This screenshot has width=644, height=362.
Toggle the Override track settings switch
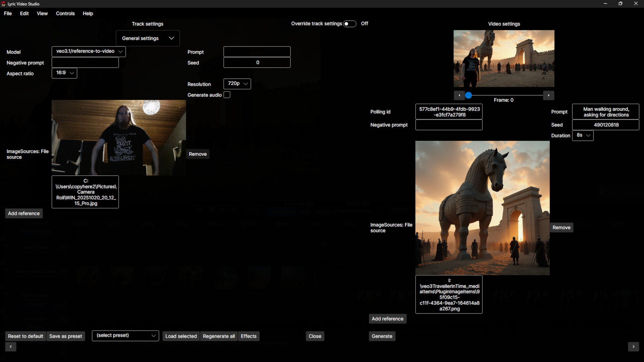point(350,23)
